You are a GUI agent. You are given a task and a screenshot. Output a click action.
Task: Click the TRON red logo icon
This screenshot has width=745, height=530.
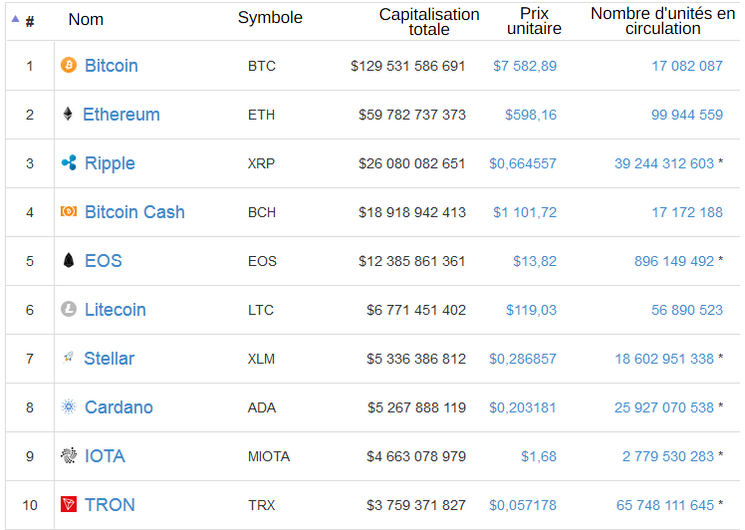click(x=68, y=505)
